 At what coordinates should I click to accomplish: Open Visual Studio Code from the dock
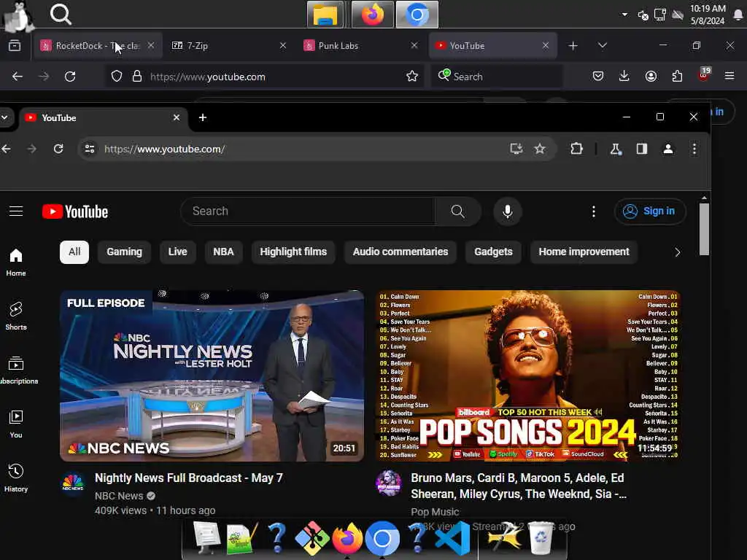click(x=452, y=538)
